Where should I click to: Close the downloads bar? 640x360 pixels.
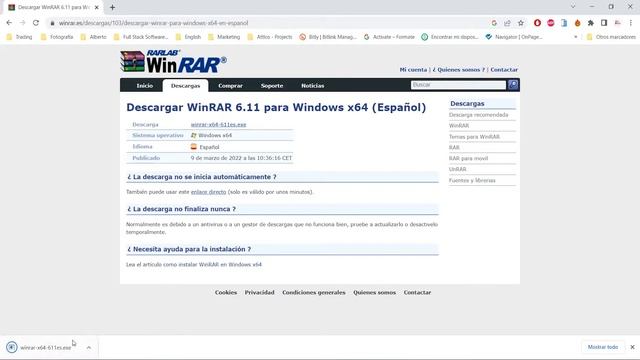[x=632, y=347]
